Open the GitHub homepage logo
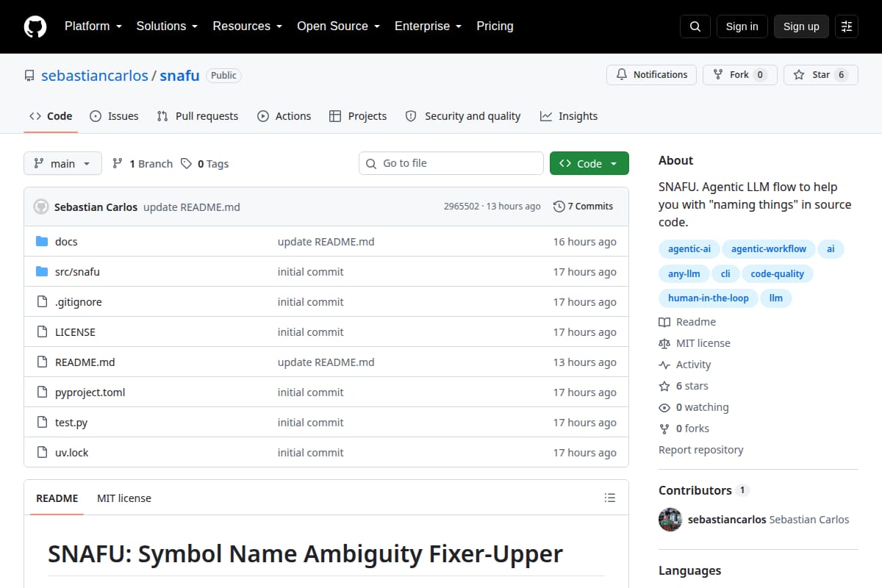 35,26
